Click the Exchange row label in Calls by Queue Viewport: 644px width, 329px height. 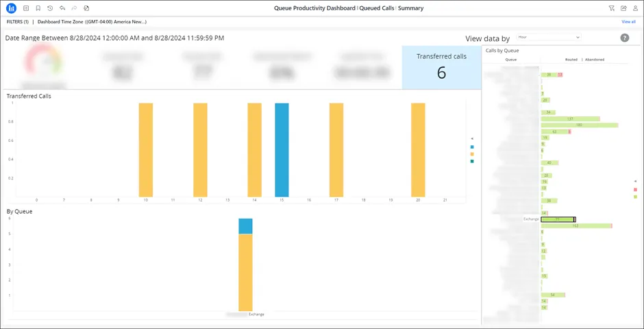[531, 219]
